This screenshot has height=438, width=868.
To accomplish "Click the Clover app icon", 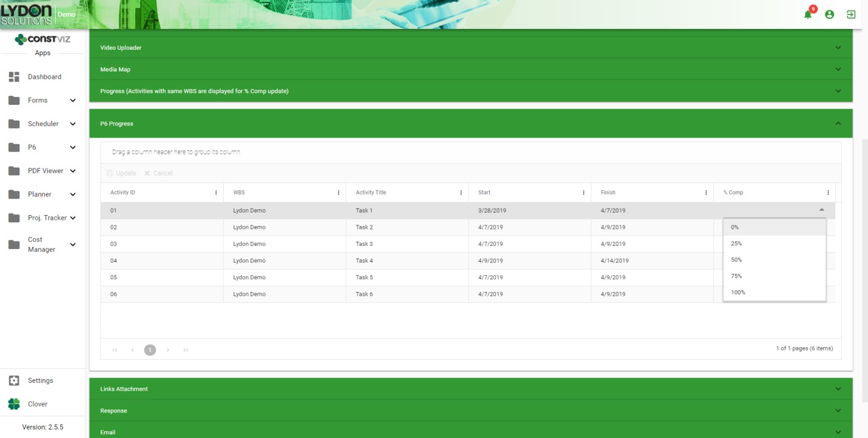I will pyautogui.click(x=13, y=403).
